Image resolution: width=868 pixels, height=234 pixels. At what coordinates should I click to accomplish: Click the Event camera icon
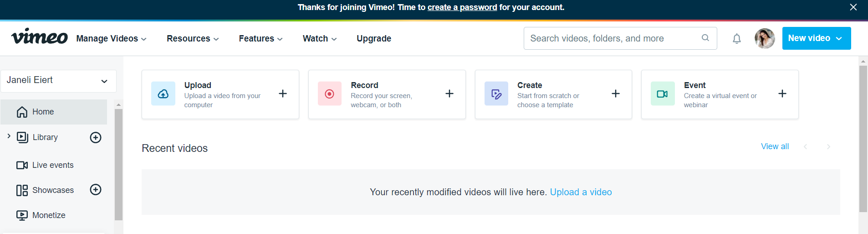662,94
